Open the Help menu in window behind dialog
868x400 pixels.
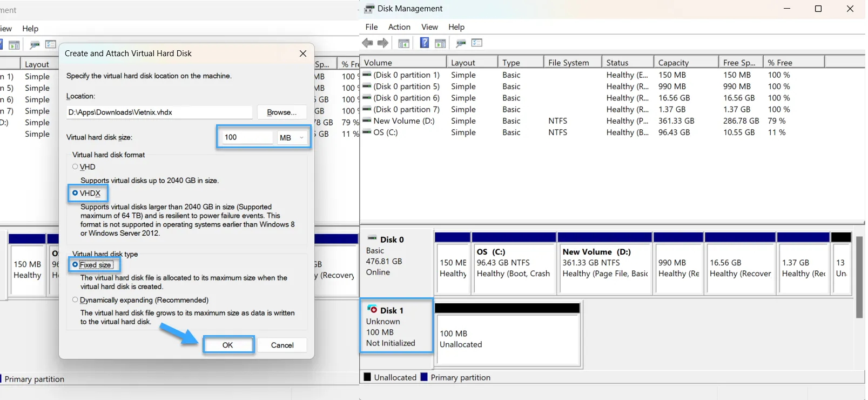30,29
